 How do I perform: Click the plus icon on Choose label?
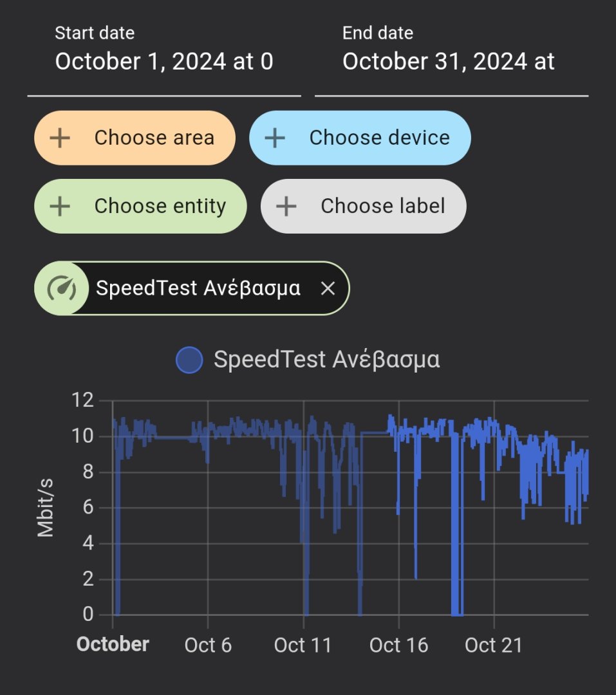click(x=286, y=206)
